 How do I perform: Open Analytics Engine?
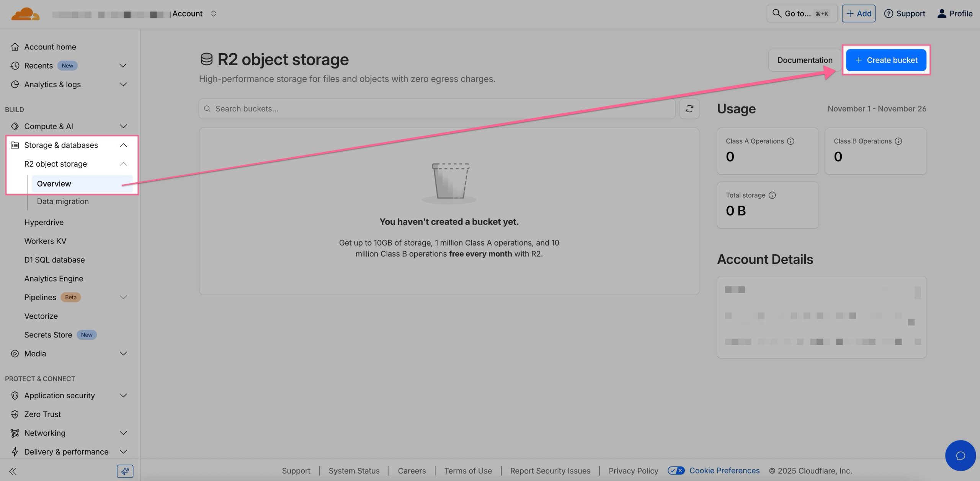tap(54, 278)
